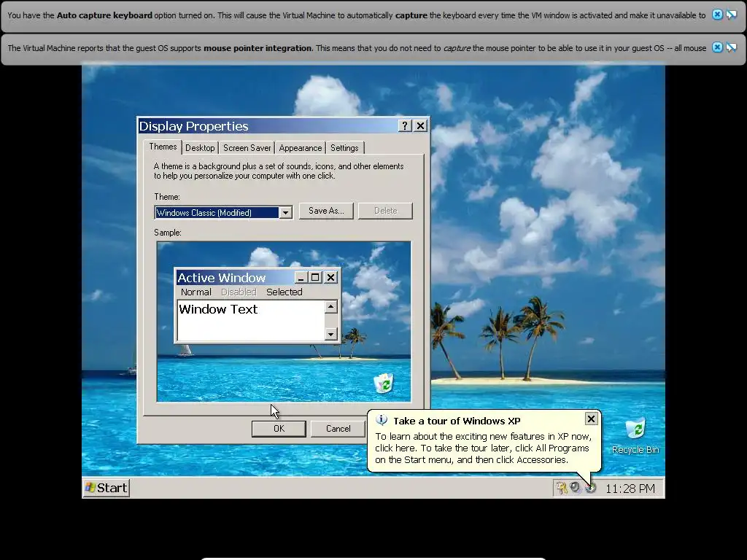The height and width of the screenshot is (560, 747).
Task: Click the Cancel button
Action: point(338,429)
